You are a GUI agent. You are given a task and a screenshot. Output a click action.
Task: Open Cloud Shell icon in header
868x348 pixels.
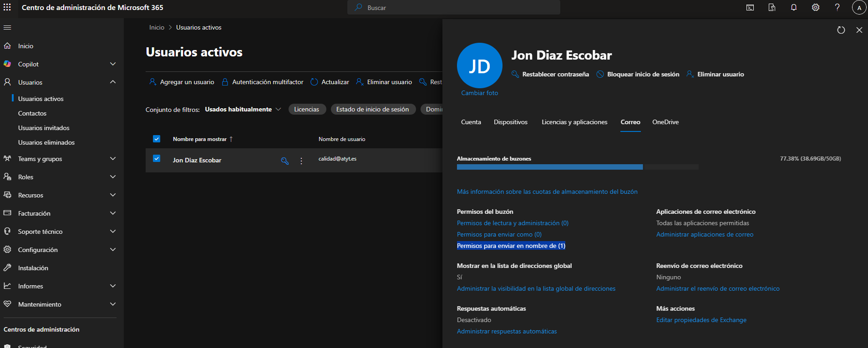tap(750, 7)
